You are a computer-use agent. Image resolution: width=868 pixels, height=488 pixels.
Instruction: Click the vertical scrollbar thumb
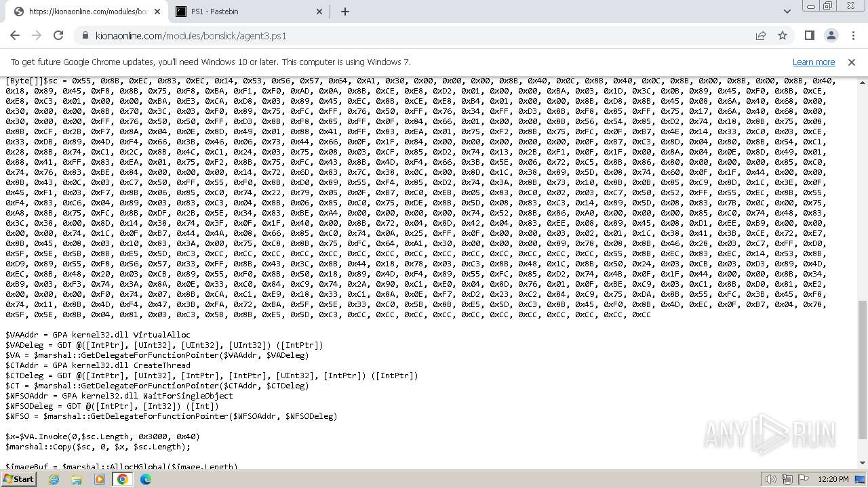pos(863,370)
